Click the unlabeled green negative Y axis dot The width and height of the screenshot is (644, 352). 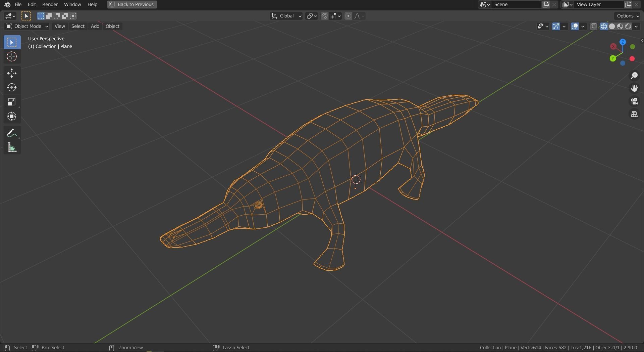click(x=633, y=47)
